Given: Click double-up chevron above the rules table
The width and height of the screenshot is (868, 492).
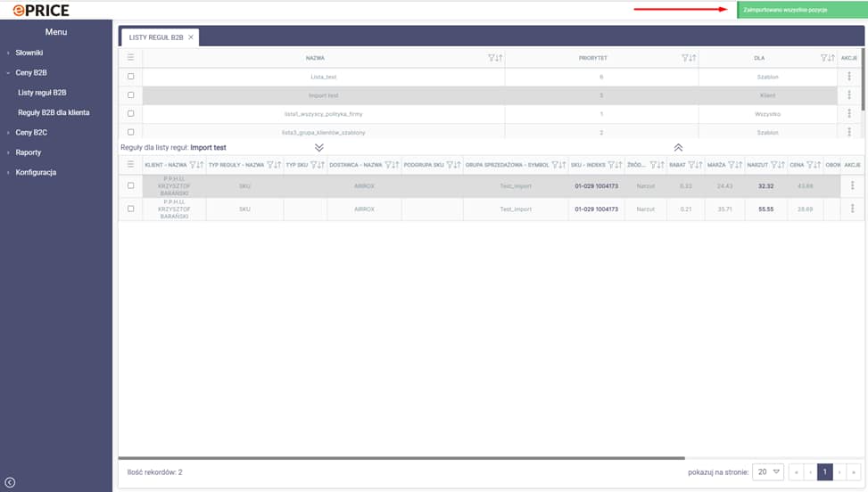Looking at the screenshot, I should [678, 147].
